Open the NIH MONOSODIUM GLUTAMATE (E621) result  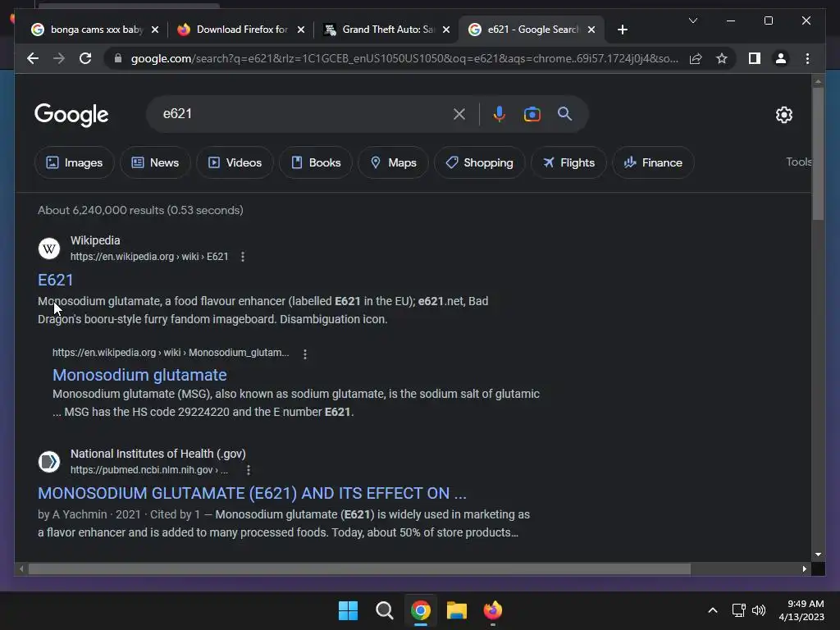coord(252,493)
